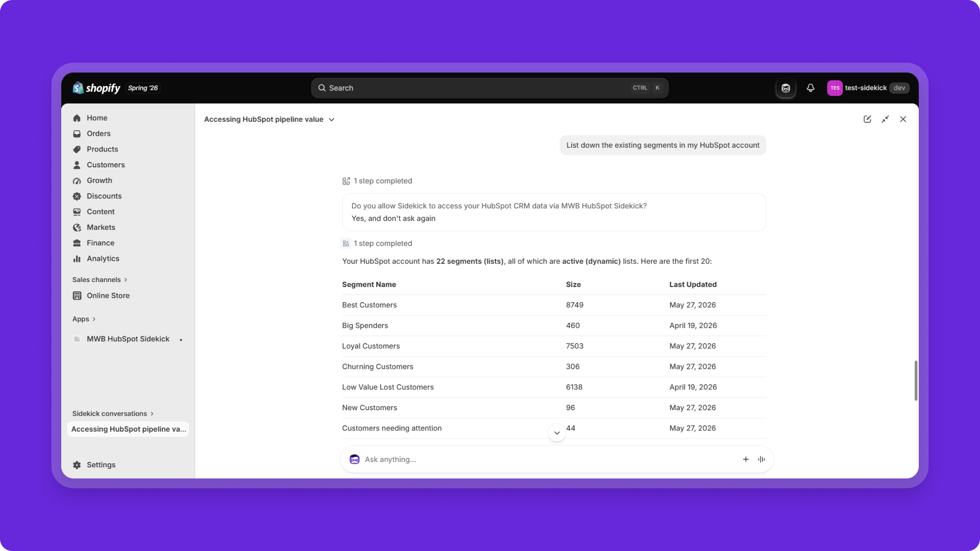Click the Size column header

(x=573, y=284)
